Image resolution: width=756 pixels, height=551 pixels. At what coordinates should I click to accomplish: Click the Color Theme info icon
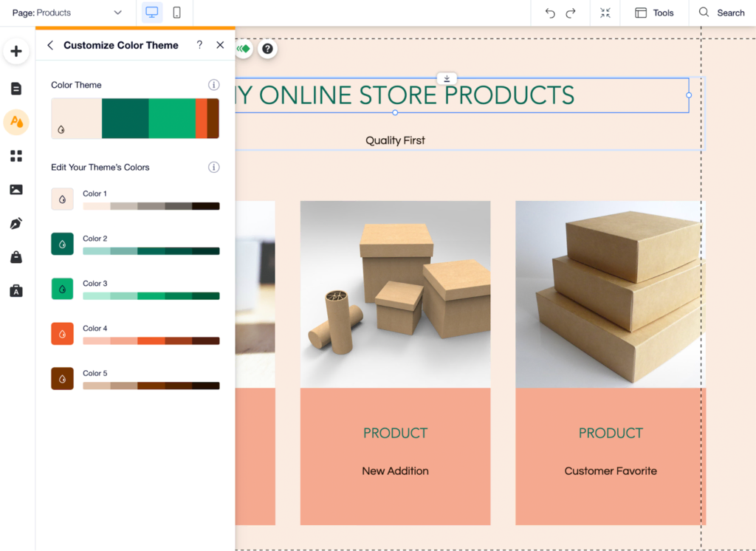(213, 85)
